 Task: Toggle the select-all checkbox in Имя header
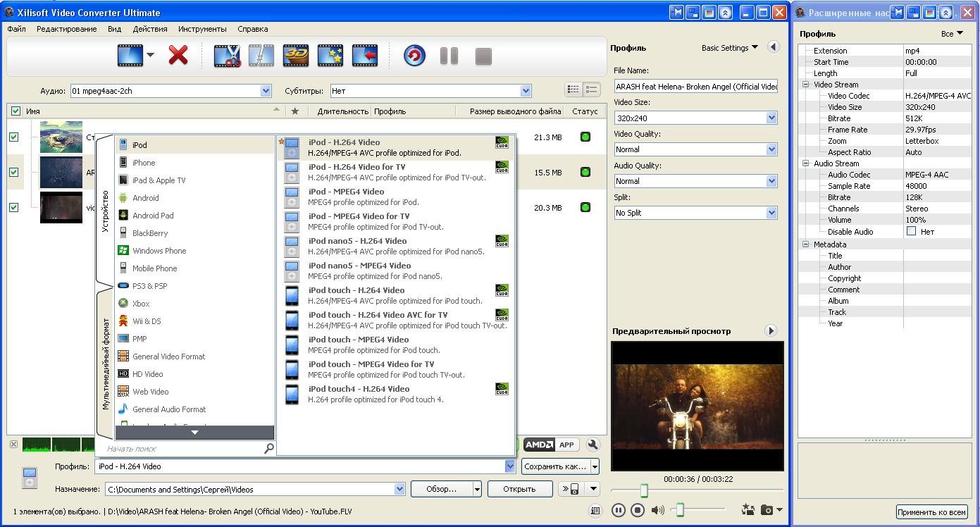point(15,111)
